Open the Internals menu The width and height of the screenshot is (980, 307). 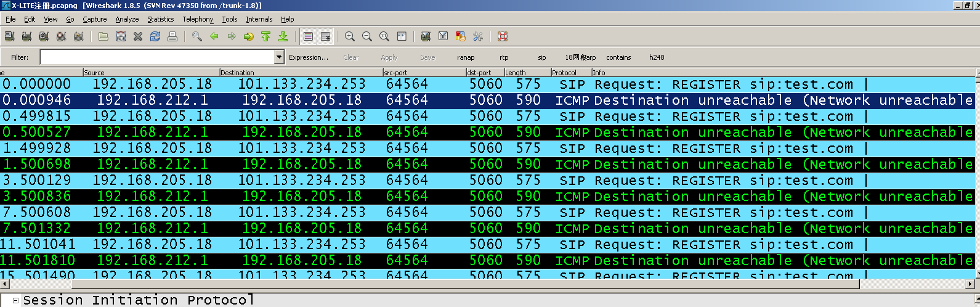coord(259,19)
